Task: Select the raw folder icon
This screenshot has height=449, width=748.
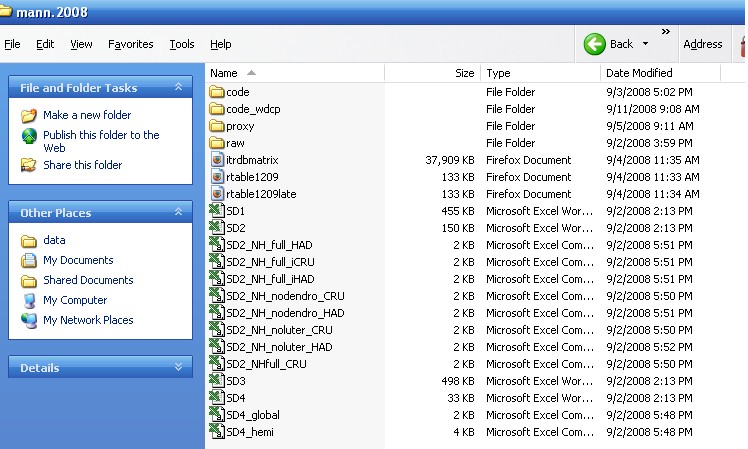Action: tap(217, 143)
